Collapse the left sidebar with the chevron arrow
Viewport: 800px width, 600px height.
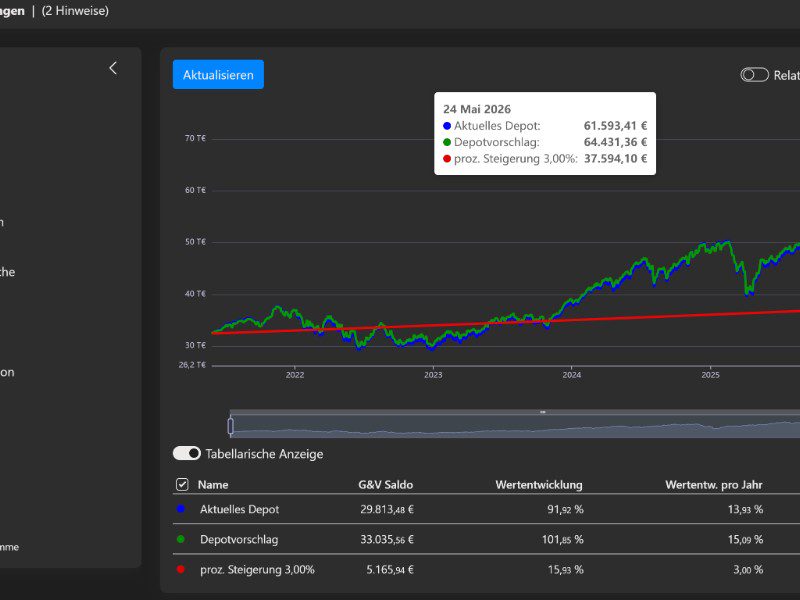coord(113,68)
